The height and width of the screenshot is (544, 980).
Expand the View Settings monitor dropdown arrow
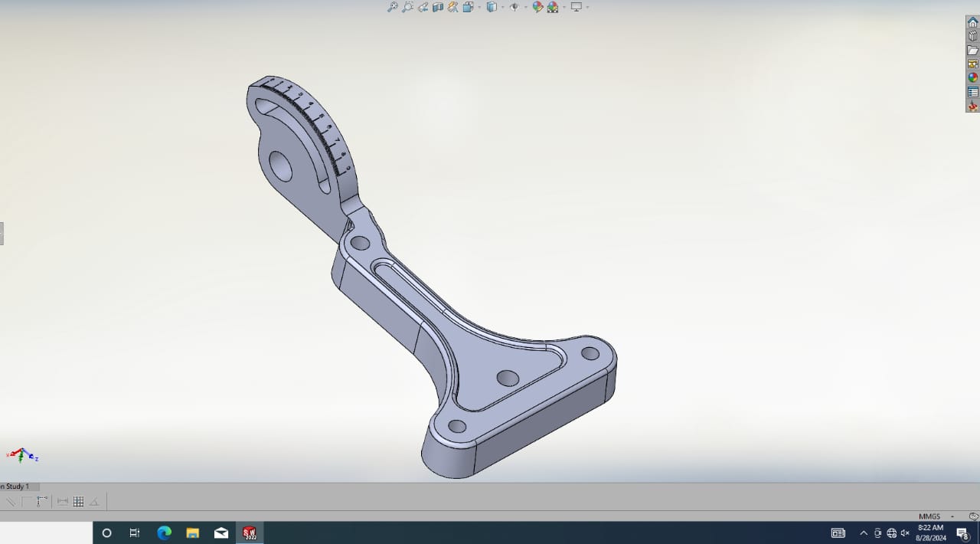click(x=587, y=8)
